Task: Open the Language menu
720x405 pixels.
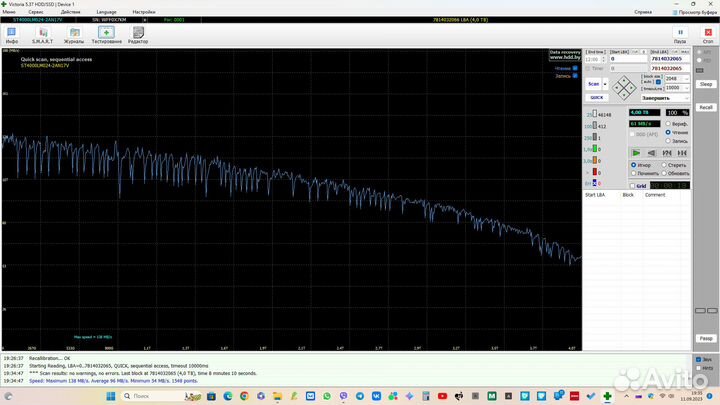Action: click(x=107, y=11)
